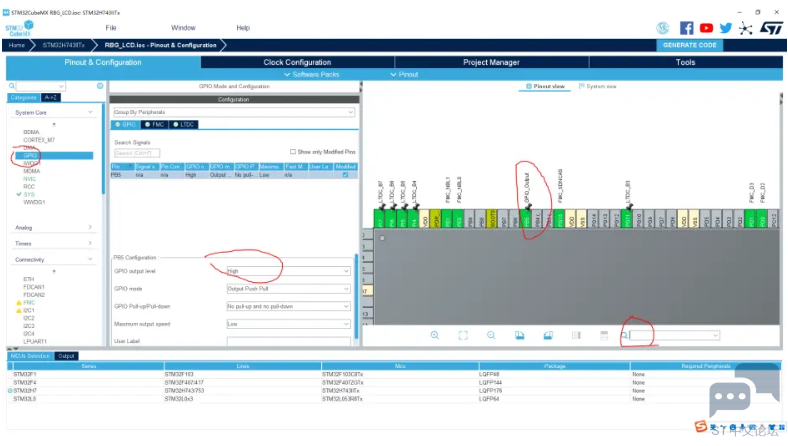The height and width of the screenshot is (446, 788).
Task: Click the zoom out icon below the pinout
Action: (491, 335)
